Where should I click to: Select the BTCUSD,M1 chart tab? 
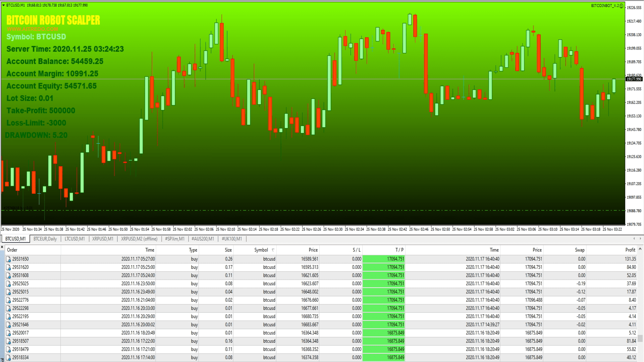(x=15, y=239)
